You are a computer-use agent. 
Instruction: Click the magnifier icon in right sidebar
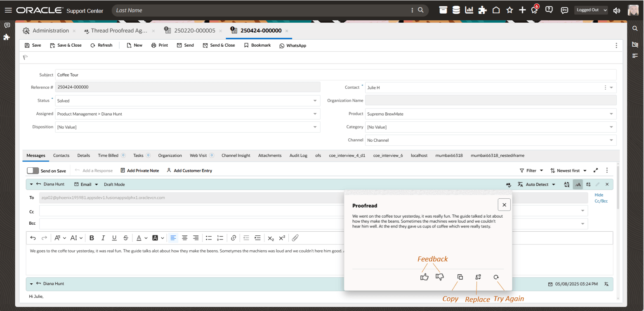[x=635, y=28]
